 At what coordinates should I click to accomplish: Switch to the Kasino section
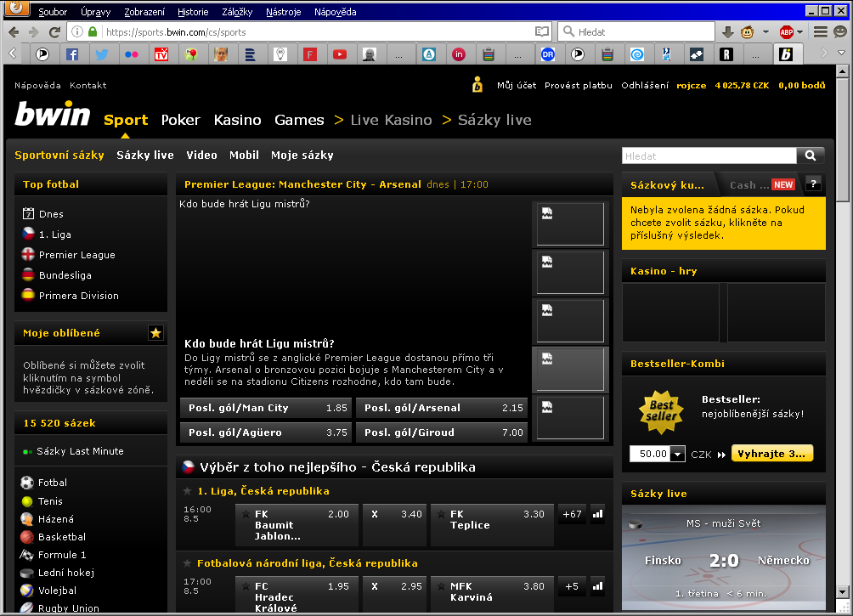tap(237, 120)
